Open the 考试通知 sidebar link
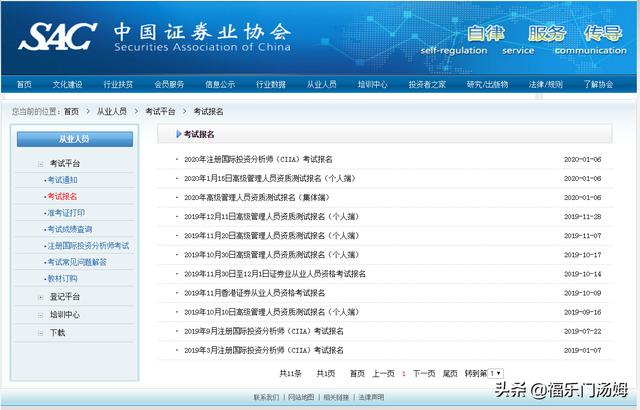This screenshot has height=410, width=640. click(62, 180)
